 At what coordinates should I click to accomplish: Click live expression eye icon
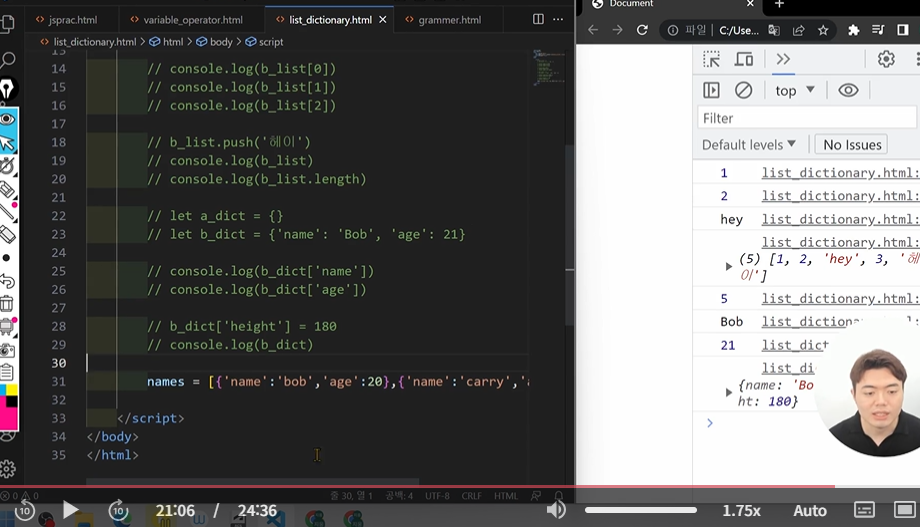(848, 90)
